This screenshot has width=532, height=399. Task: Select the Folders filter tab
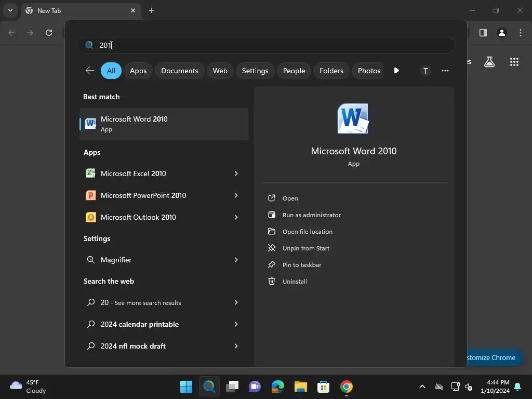click(331, 71)
